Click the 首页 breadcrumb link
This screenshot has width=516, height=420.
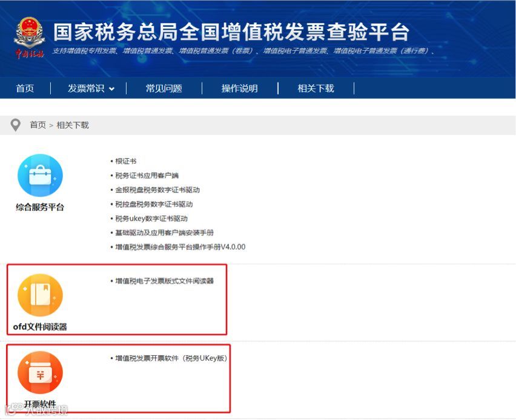click(38, 125)
